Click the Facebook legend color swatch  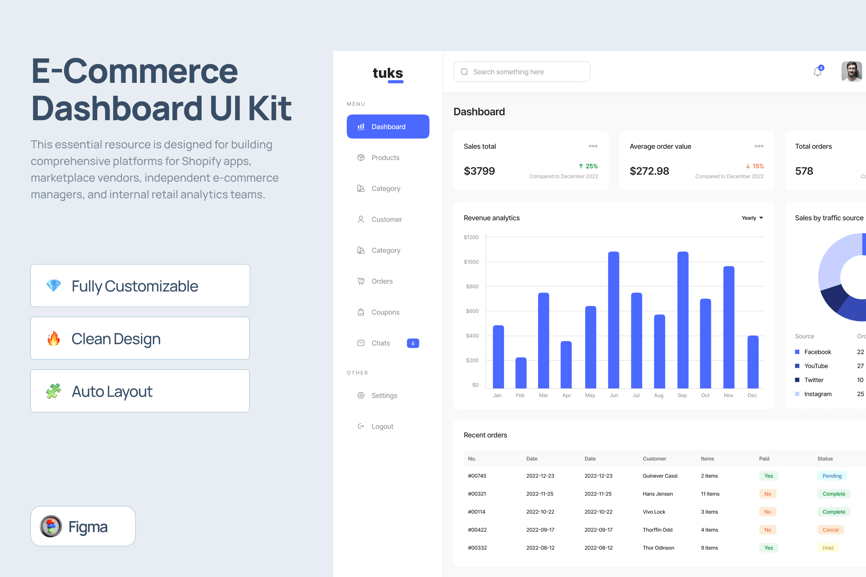tap(797, 352)
